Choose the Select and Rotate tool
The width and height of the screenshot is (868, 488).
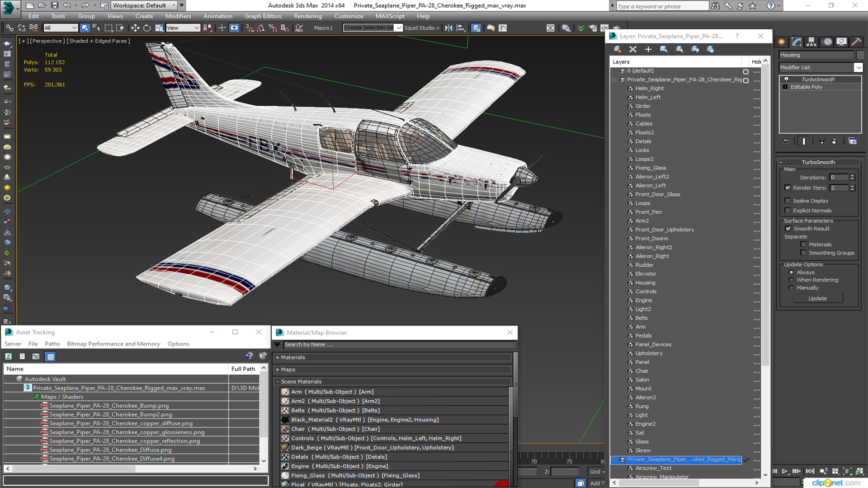146,28
